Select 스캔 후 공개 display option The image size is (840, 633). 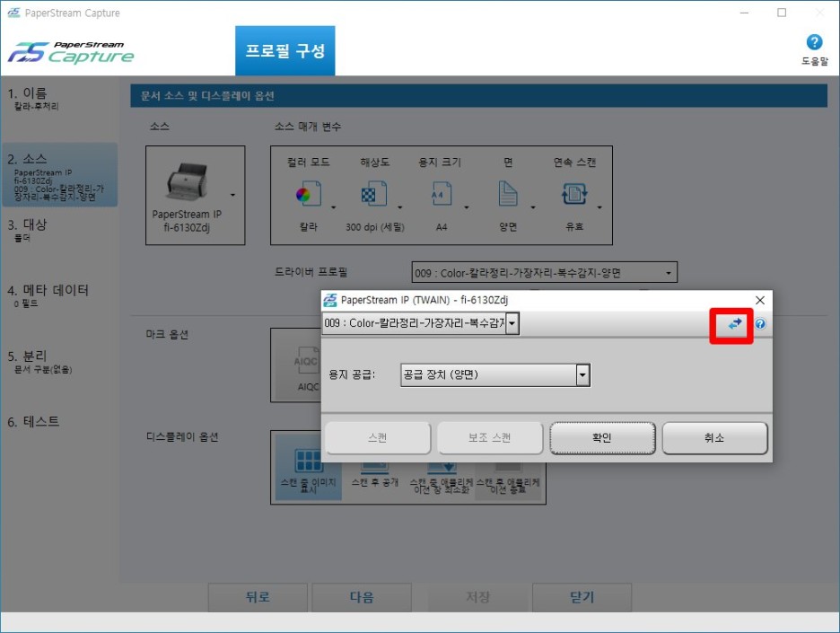tap(375, 475)
